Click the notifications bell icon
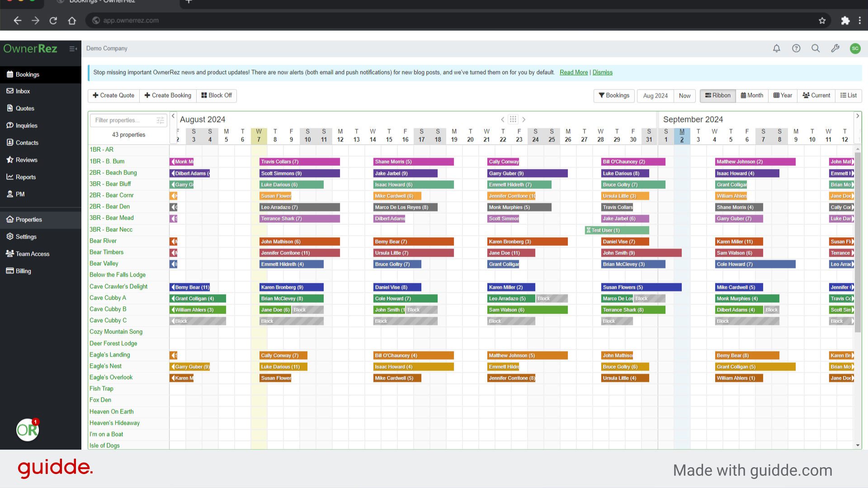The image size is (868, 488). pos(776,48)
